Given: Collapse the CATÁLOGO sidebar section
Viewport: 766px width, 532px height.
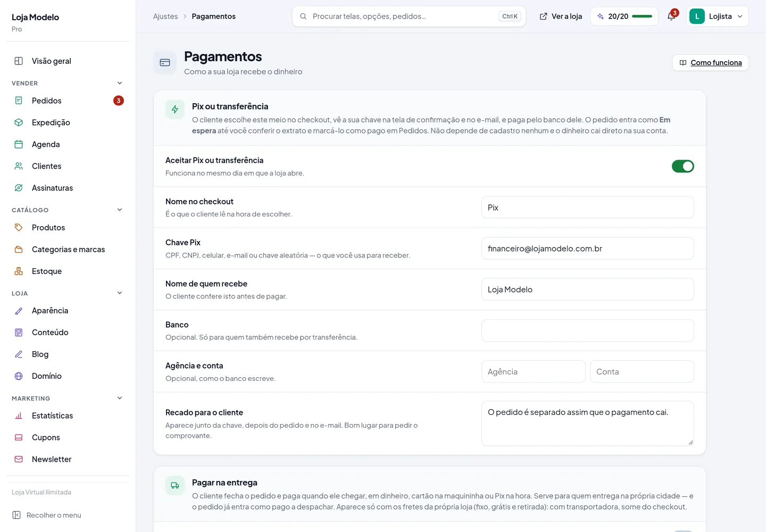Looking at the screenshot, I should point(120,210).
